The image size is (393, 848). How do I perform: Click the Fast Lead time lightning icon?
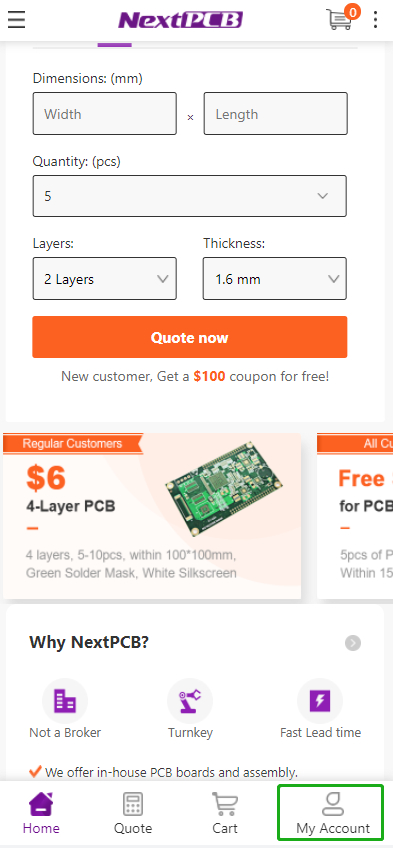click(x=320, y=701)
